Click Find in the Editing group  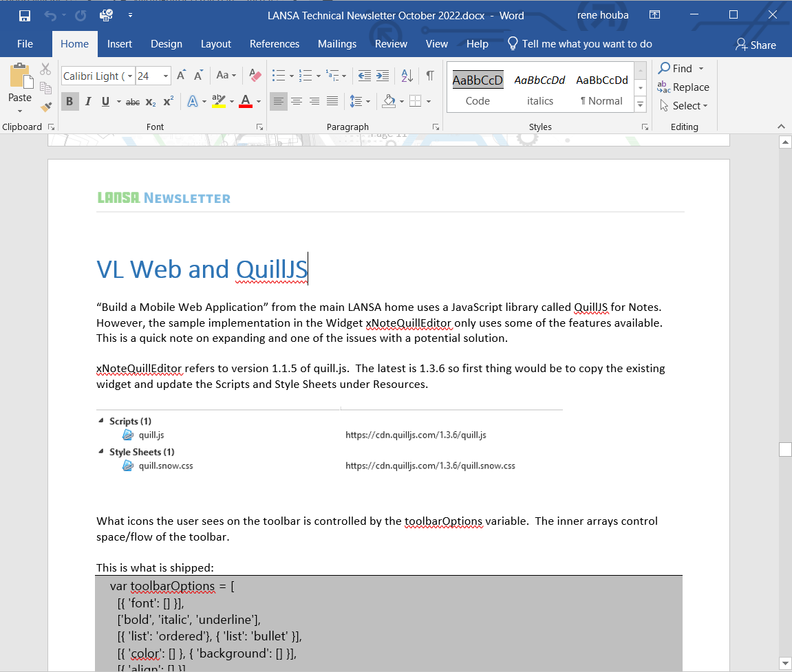675,68
